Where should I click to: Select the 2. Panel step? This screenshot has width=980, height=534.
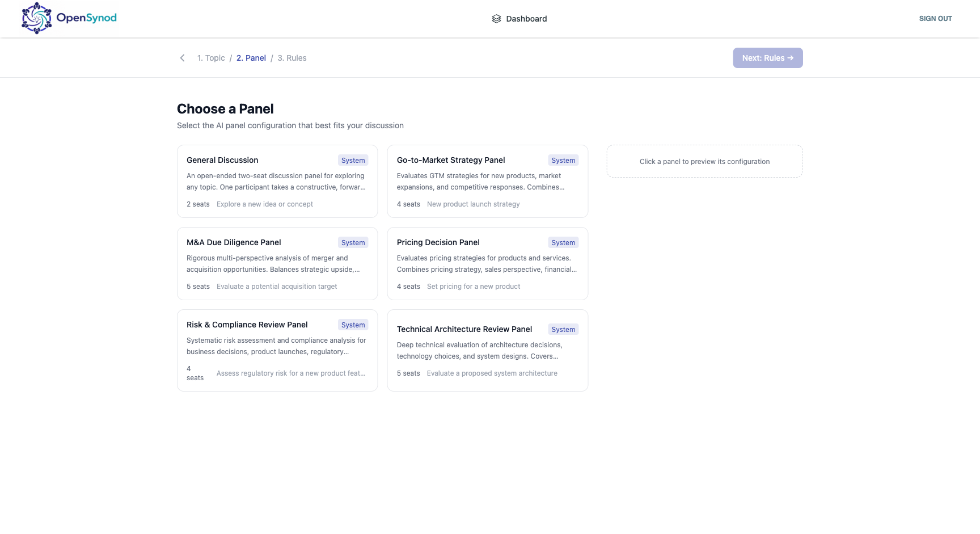pyautogui.click(x=251, y=58)
